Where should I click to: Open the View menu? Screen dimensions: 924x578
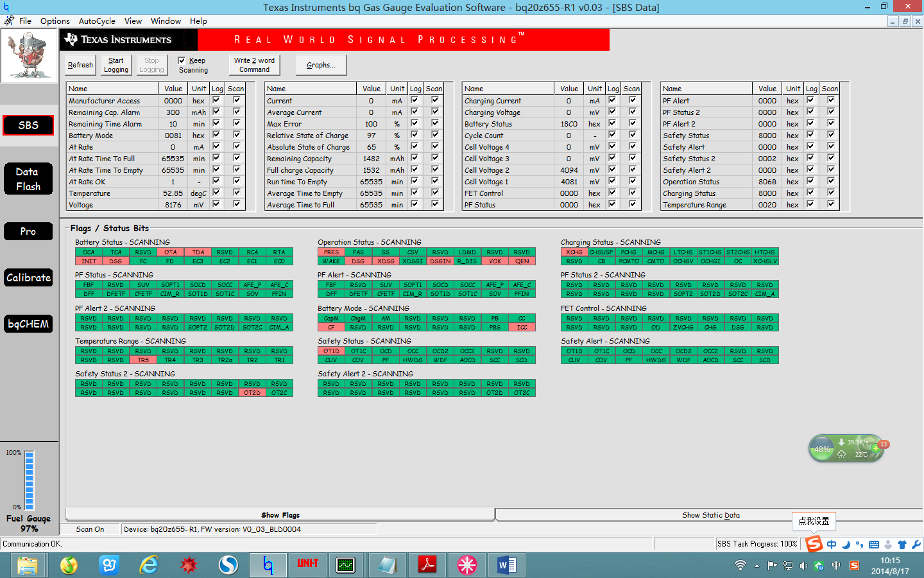coord(133,21)
